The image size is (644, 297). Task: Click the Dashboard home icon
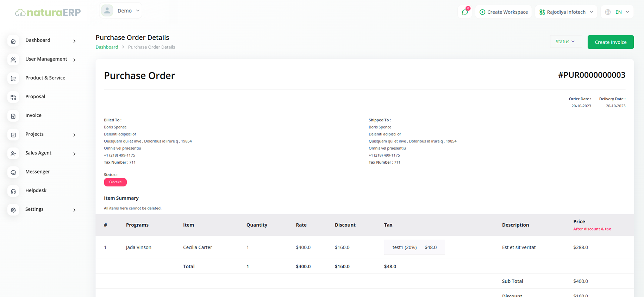pos(13,41)
